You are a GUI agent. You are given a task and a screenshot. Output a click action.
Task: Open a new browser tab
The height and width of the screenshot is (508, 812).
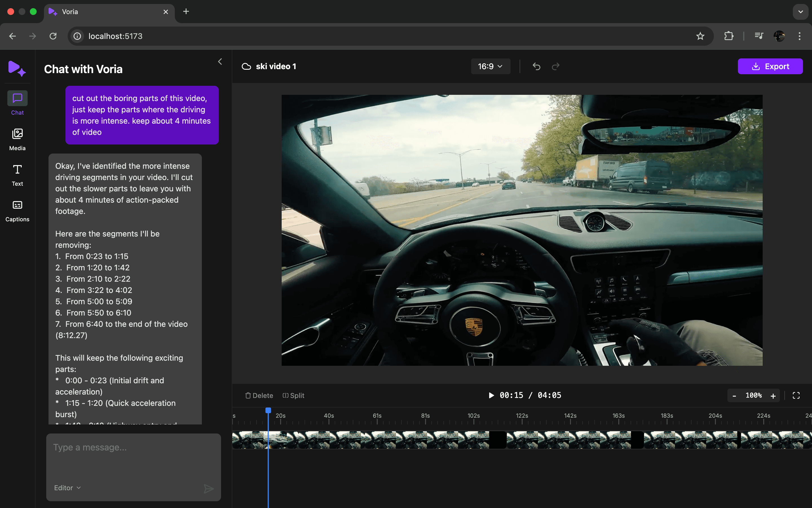tap(186, 11)
